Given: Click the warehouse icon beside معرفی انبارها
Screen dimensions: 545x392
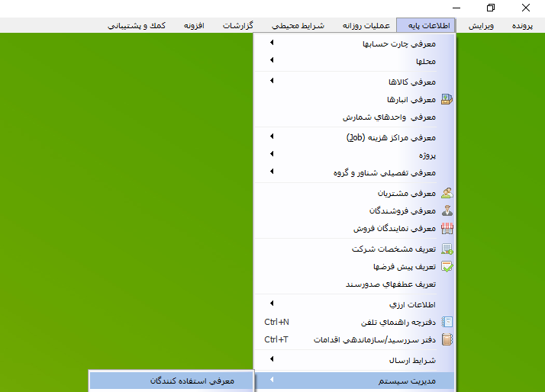Looking at the screenshot, I should coord(447,99).
